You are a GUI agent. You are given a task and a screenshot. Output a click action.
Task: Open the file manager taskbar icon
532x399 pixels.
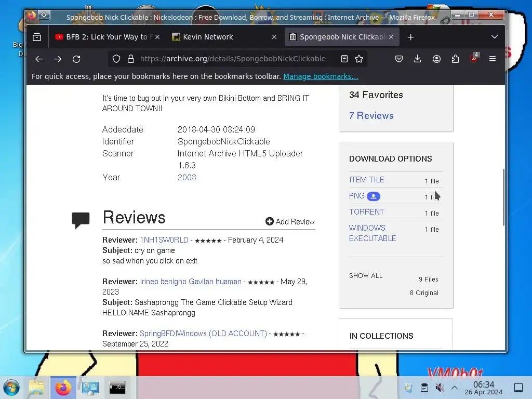point(37,388)
